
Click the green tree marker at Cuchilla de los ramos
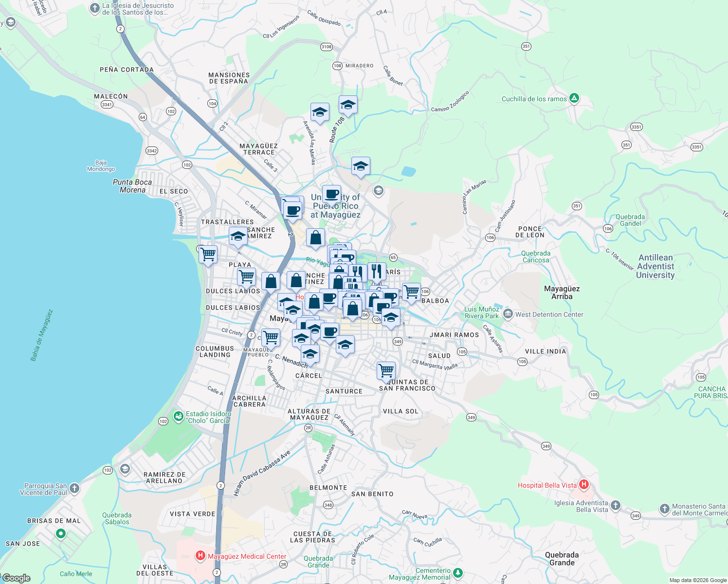click(574, 98)
